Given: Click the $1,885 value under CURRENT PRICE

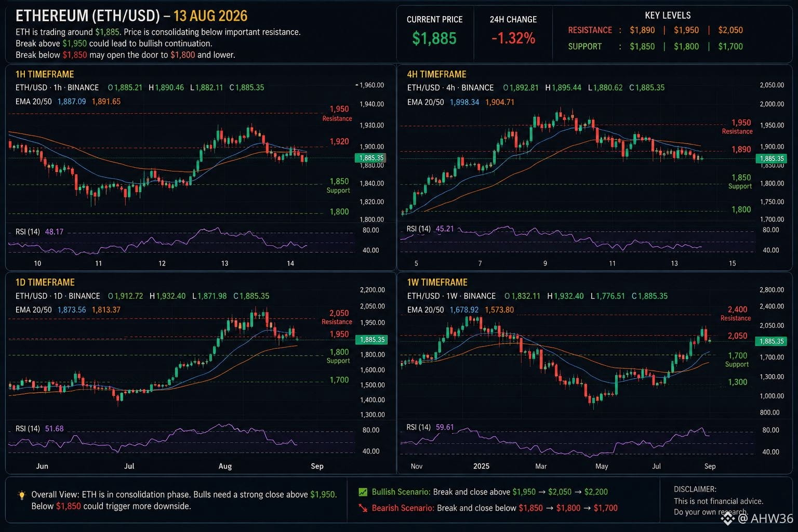Looking at the screenshot, I should (434, 38).
